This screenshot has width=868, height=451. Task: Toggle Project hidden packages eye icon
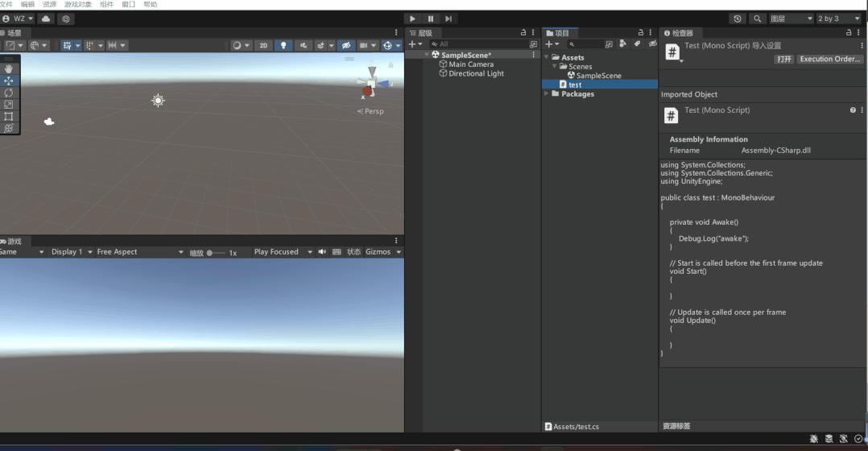tap(652, 43)
